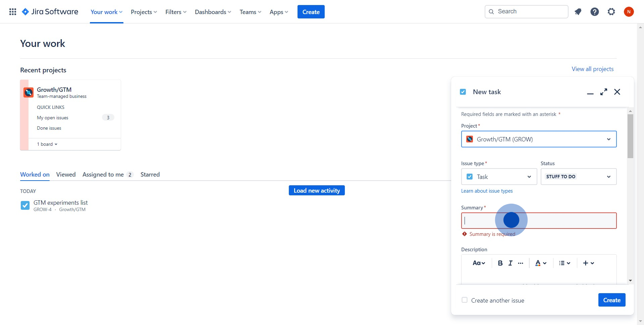Enable the Create another issue checkbox
The image size is (644, 325).
[x=465, y=300]
